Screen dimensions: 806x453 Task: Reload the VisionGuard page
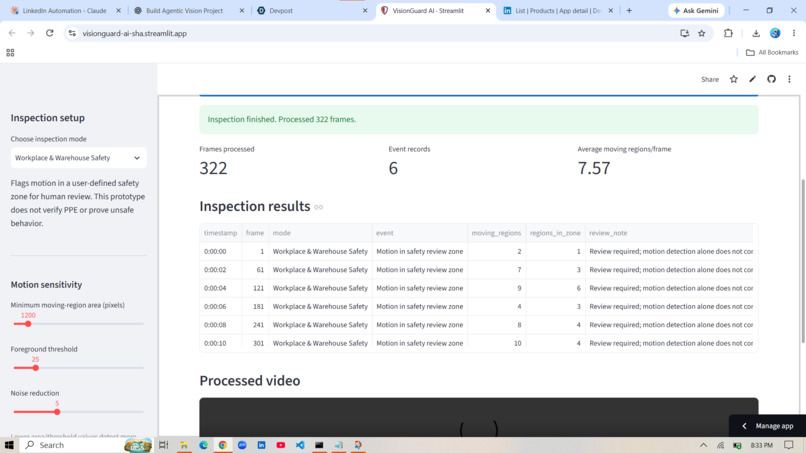click(x=49, y=33)
